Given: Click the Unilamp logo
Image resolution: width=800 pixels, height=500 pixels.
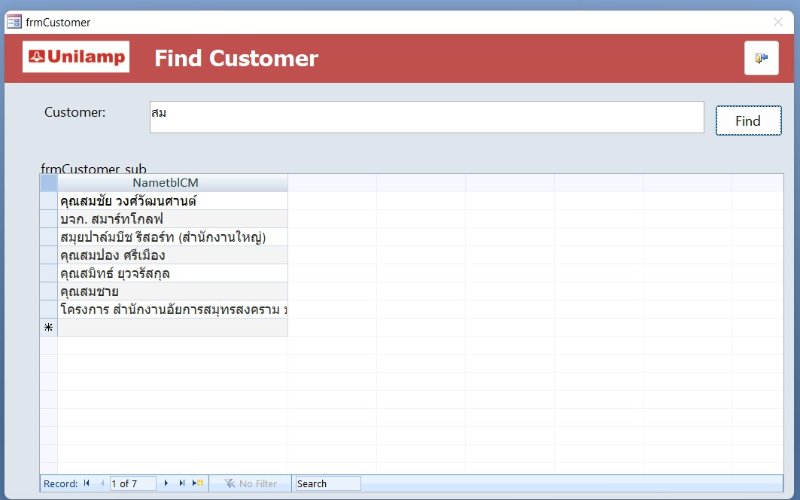Looking at the screenshot, I should (77, 58).
